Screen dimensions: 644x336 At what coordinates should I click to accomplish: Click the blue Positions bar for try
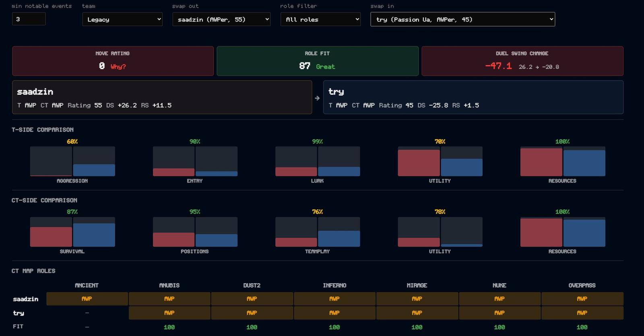[217, 240]
